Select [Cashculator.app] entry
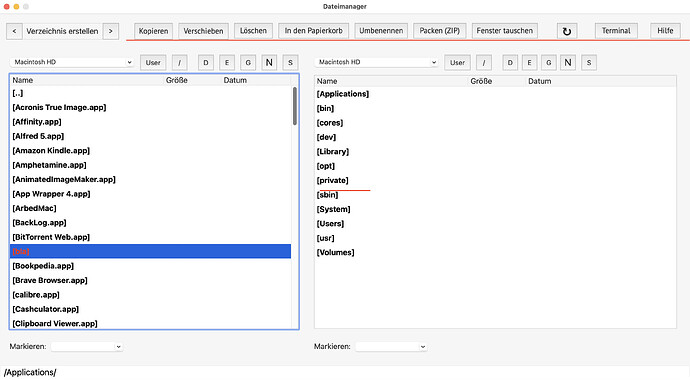 (150, 309)
